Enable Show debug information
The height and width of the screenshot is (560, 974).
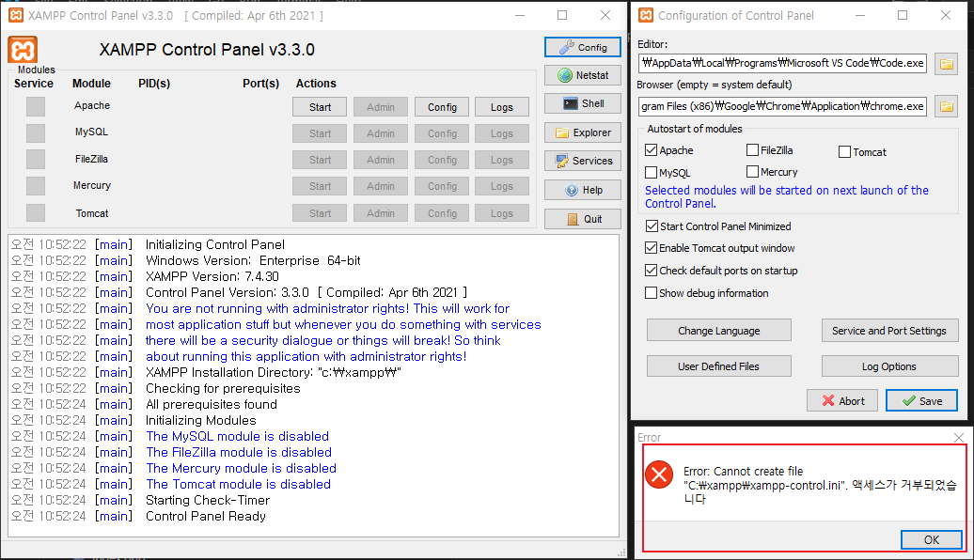click(x=651, y=292)
